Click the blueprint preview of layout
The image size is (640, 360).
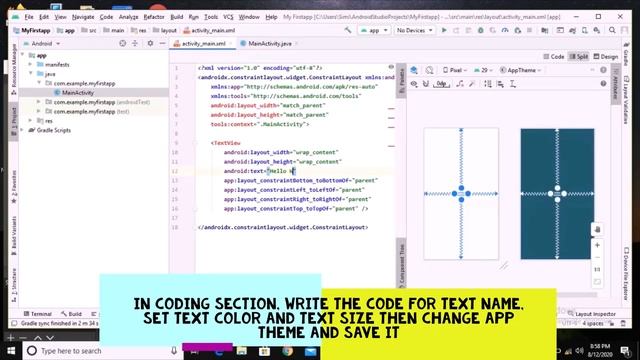pyautogui.click(x=557, y=194)
